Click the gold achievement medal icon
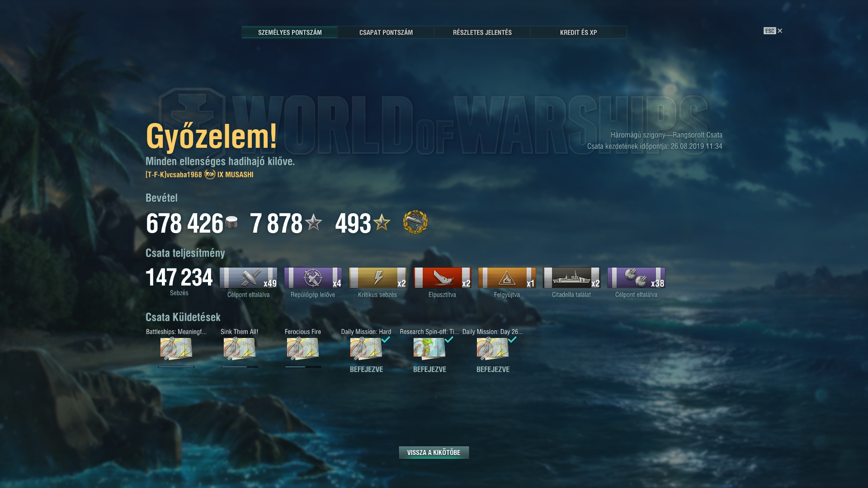 pyautogui.click(x=415, y=222)
